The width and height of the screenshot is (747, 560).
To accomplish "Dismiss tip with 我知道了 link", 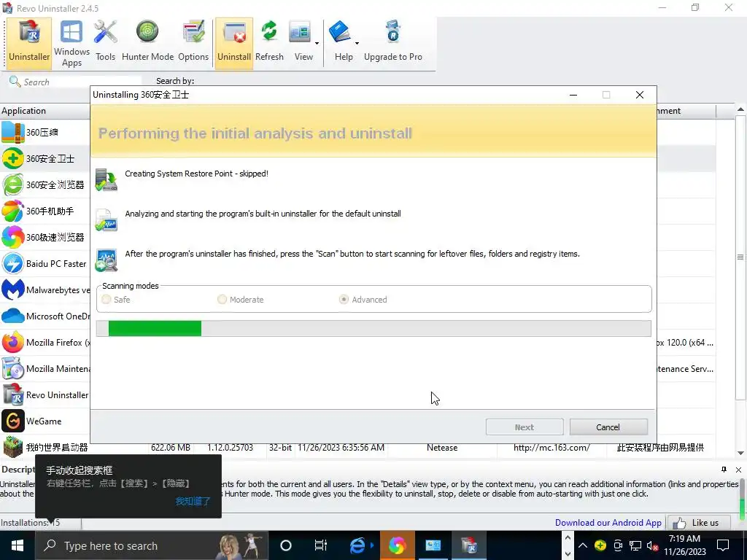I will click(193, 501).
